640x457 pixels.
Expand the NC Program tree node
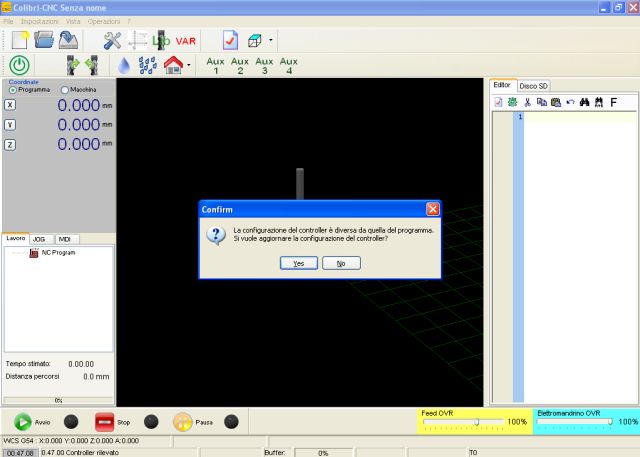[x=34, y=252]
